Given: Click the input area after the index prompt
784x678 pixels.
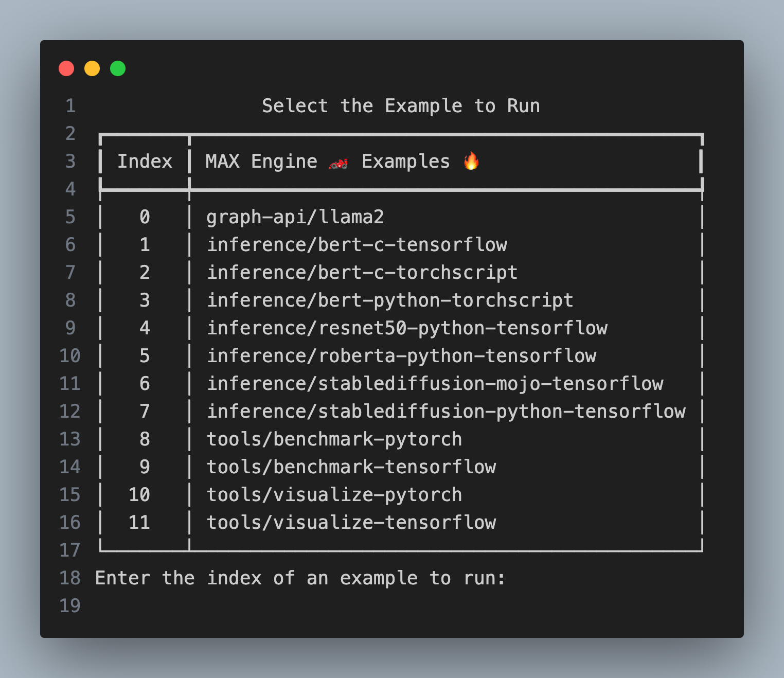Looking at the screenshot, I should coord(530,578).
